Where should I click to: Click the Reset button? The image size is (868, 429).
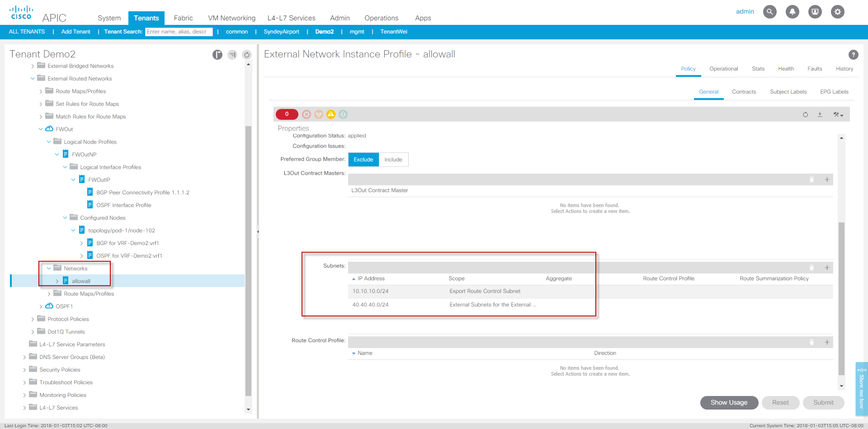point(780,403)
